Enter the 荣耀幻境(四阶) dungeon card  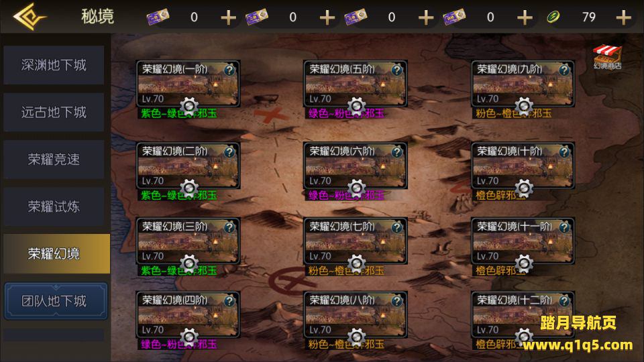(x=188, y=314)
